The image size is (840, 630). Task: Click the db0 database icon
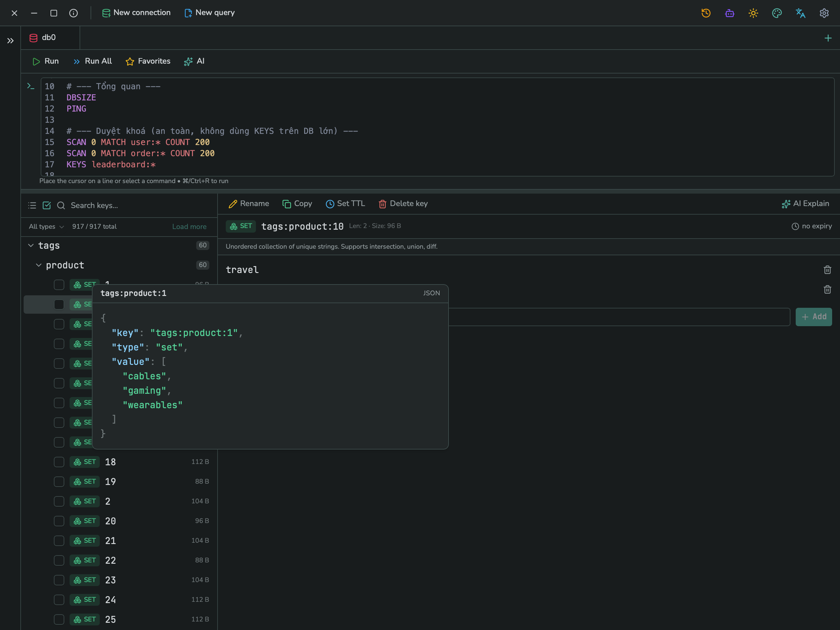coord(33,38)
